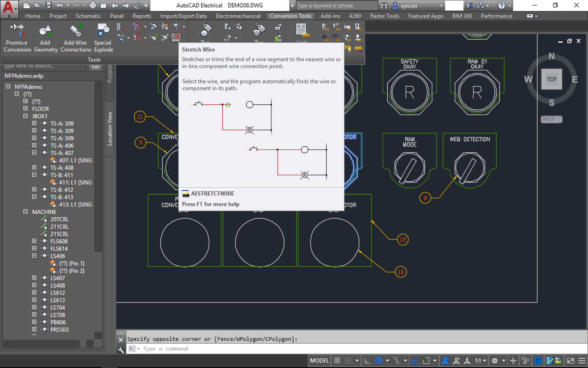
Task: Toggle Polar tracking
Action: pyautogui.click(x=378, y=360)
